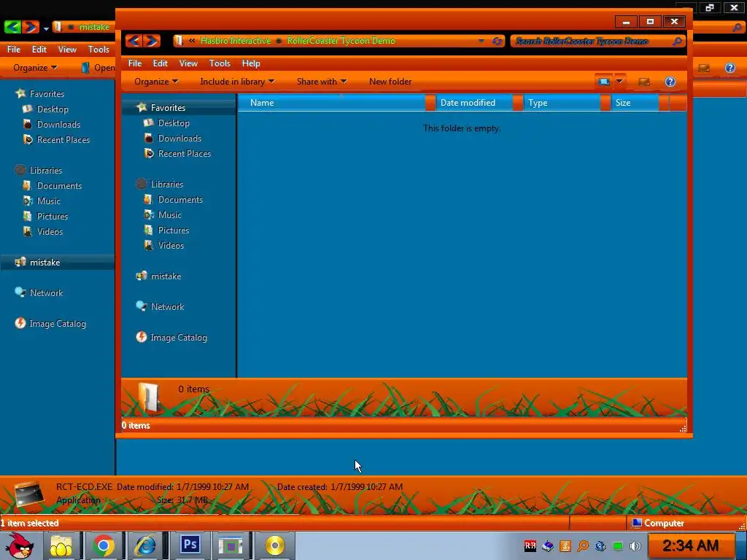Open the volume speaker tray icon
Screen dimensions: 747x560
pyautogui.click(x=635, y=546)
